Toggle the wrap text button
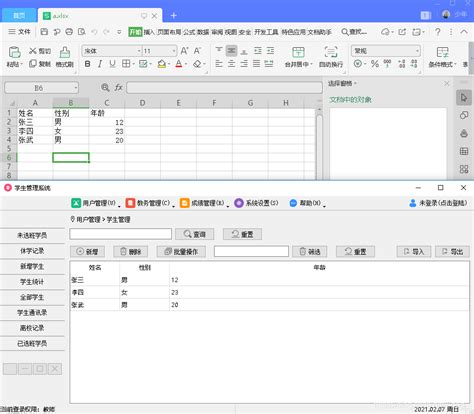474x414 pixels. point(331,57)
